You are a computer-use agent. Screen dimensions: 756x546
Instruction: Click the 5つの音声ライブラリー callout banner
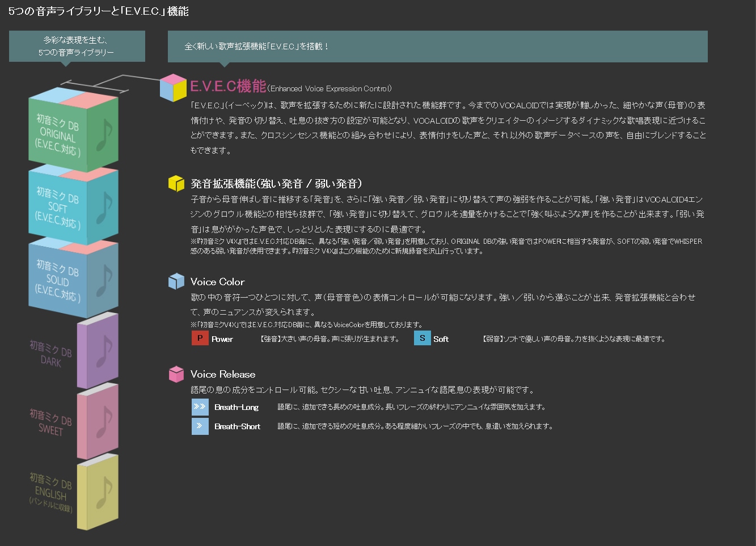point(77,46)
